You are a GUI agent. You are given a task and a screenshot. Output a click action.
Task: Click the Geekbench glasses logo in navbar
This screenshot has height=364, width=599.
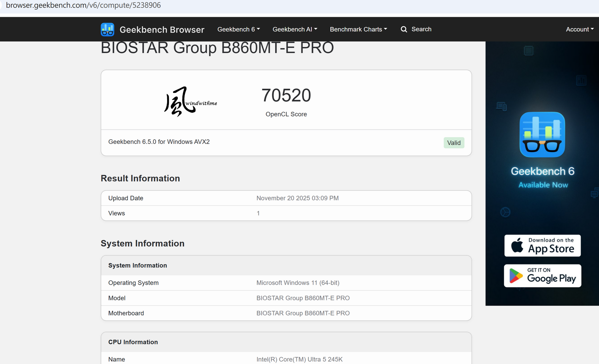[x=107, y=29]
